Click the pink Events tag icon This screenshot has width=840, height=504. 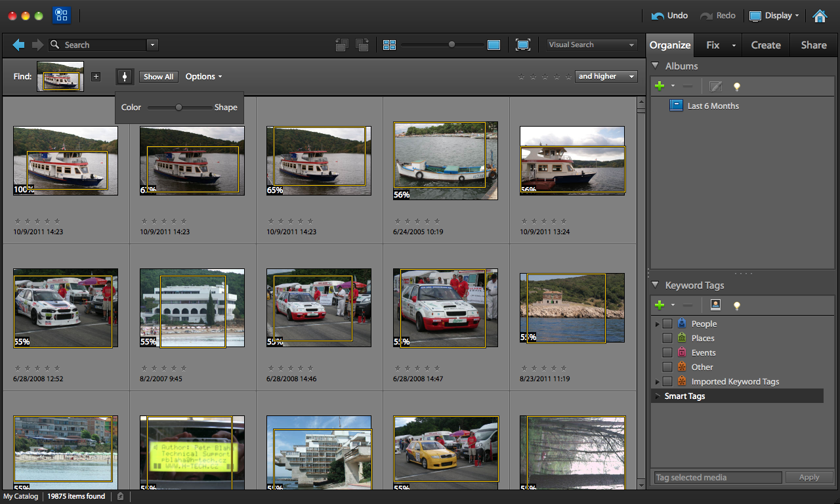682,352
